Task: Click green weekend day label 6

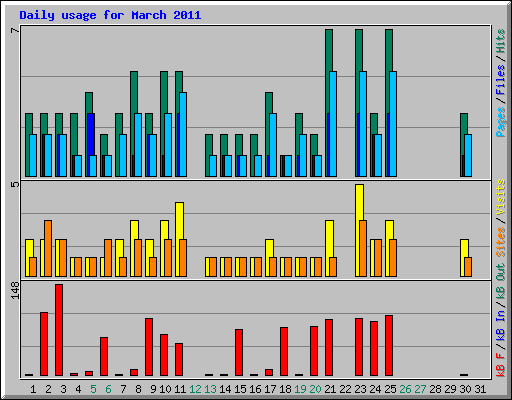Action: [x=108, y=389]
